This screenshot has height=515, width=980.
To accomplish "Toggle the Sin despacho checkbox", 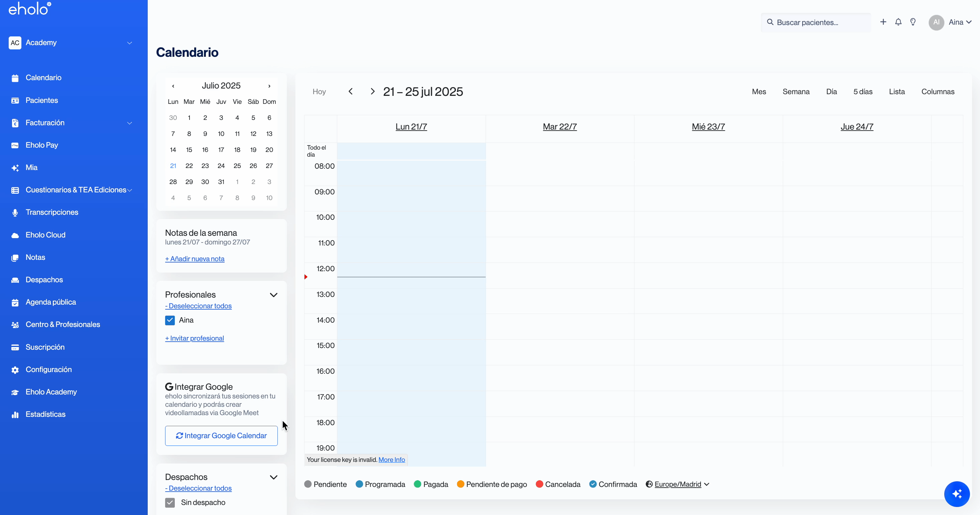I will (170, 502).
